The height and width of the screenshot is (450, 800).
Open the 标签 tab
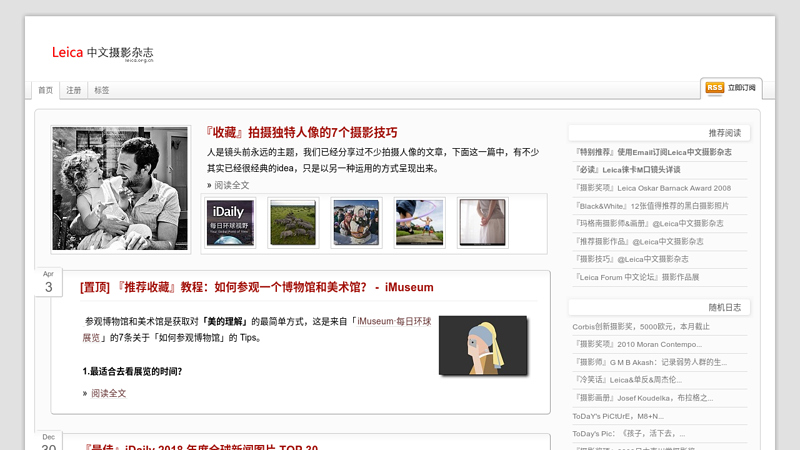coord(102,90)
